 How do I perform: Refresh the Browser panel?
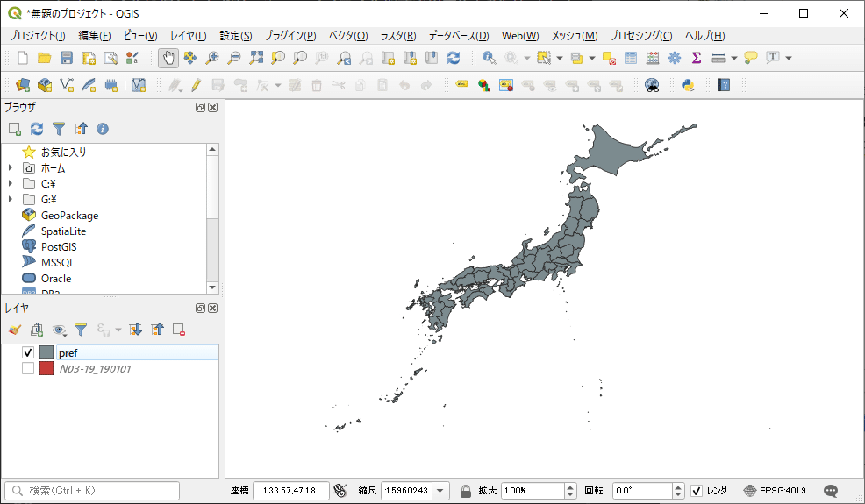coord(37,129)
